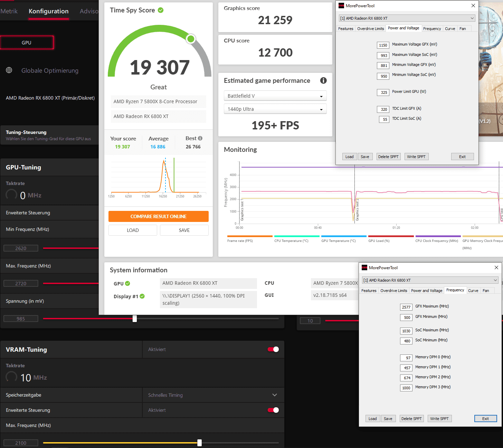Click the GFX Minimum field showing 500

point(407,318)
